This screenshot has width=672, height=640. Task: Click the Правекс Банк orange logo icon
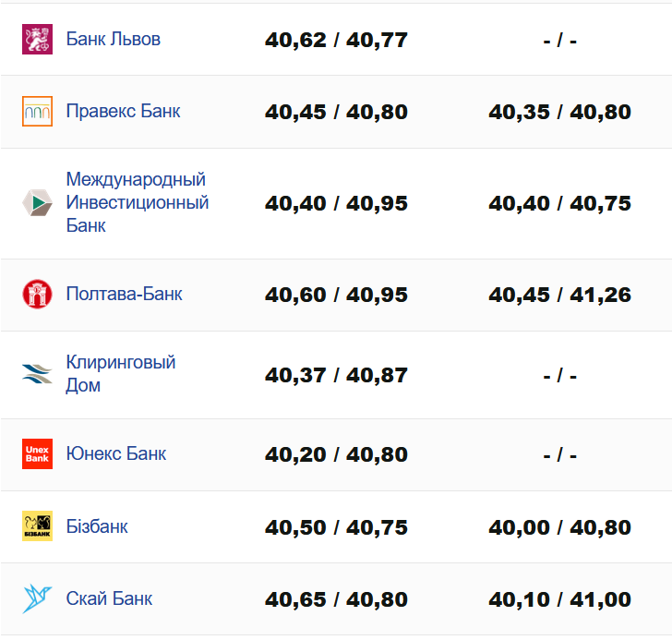tap(37, 111)
